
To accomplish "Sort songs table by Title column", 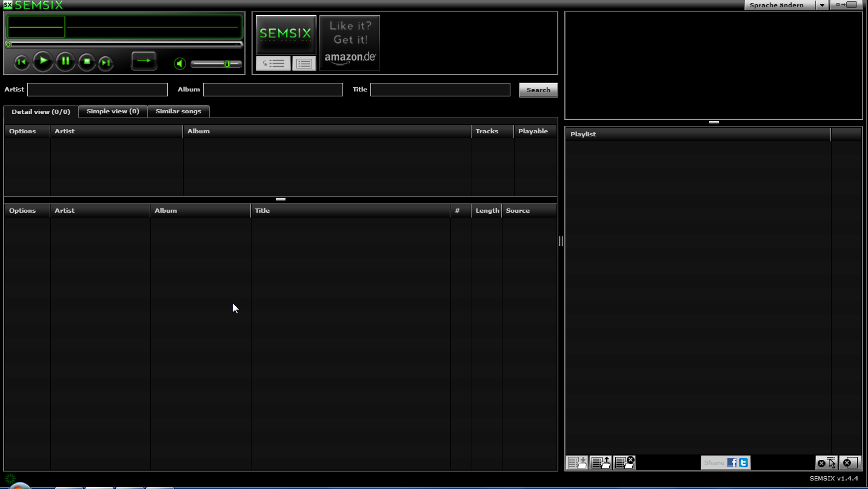I will 350,210.
